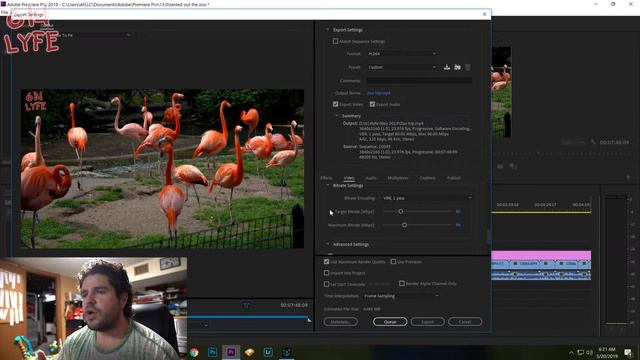640x360 pixels.
Task: Enable Render Alpha Channel Only checkbox
Action: pyautogui.click(x=402, y=283)
